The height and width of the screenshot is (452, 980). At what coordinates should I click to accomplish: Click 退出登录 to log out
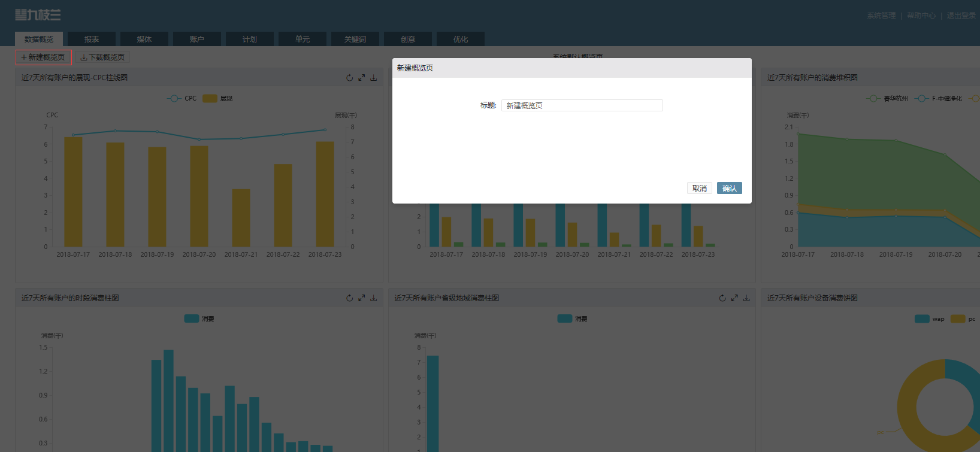(x=961, y=16)
